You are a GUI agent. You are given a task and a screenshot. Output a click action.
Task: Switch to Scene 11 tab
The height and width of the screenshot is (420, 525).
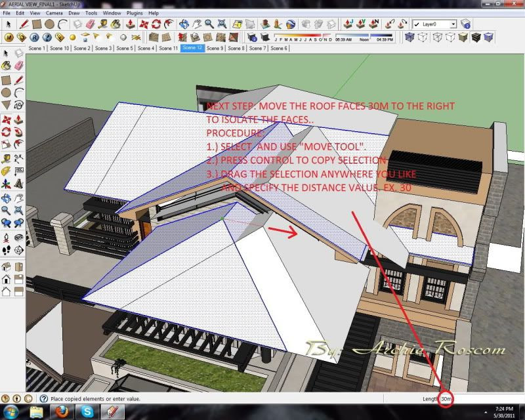click(x=169, y=48)
